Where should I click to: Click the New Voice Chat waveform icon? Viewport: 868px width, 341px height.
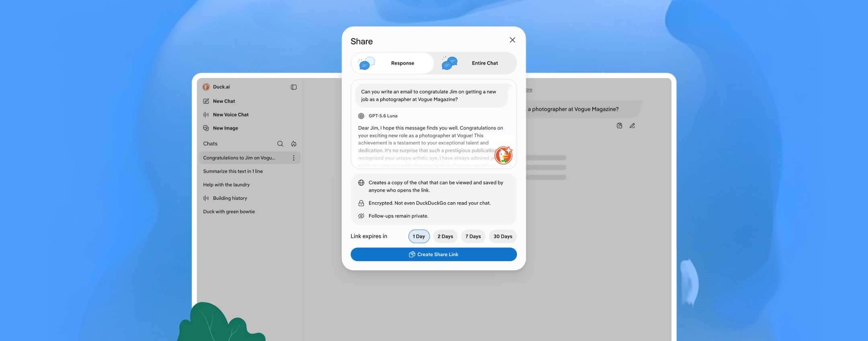point(206,115)
